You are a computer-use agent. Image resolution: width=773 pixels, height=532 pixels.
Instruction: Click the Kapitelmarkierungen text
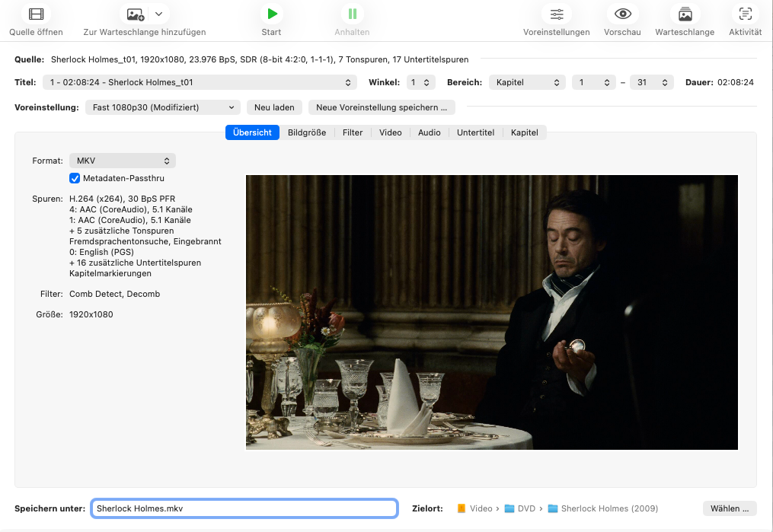point(110,273)
